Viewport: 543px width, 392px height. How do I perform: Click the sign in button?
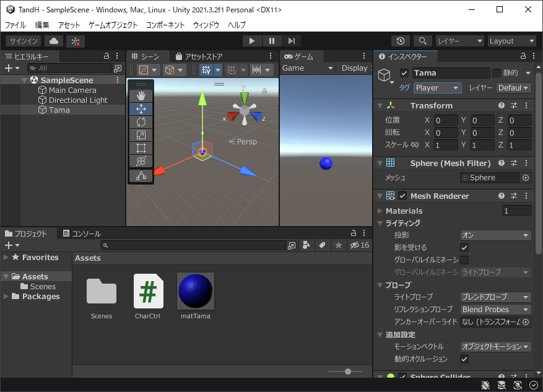click(x=24, y=41)
